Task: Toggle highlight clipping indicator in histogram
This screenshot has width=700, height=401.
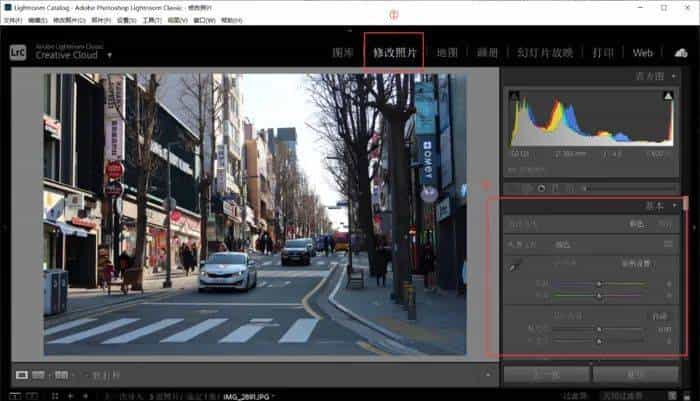Action: 668,96
